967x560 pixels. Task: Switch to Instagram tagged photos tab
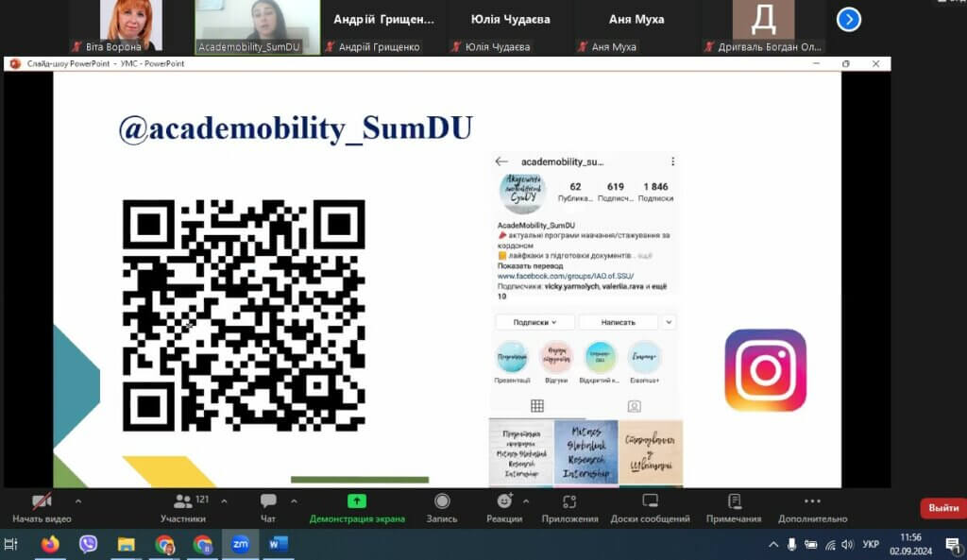(634, 406)
